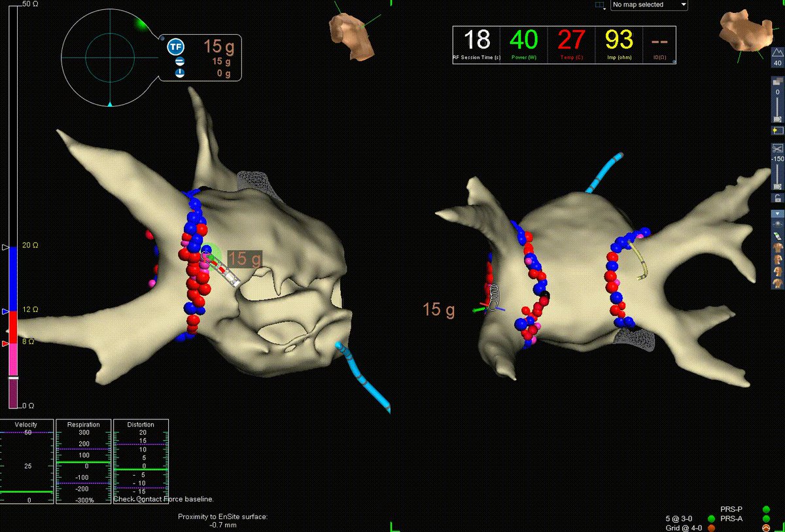Select the scissors clipping-plane icon
The width and height of the screenshot is (785, 532).
[777, 148]
